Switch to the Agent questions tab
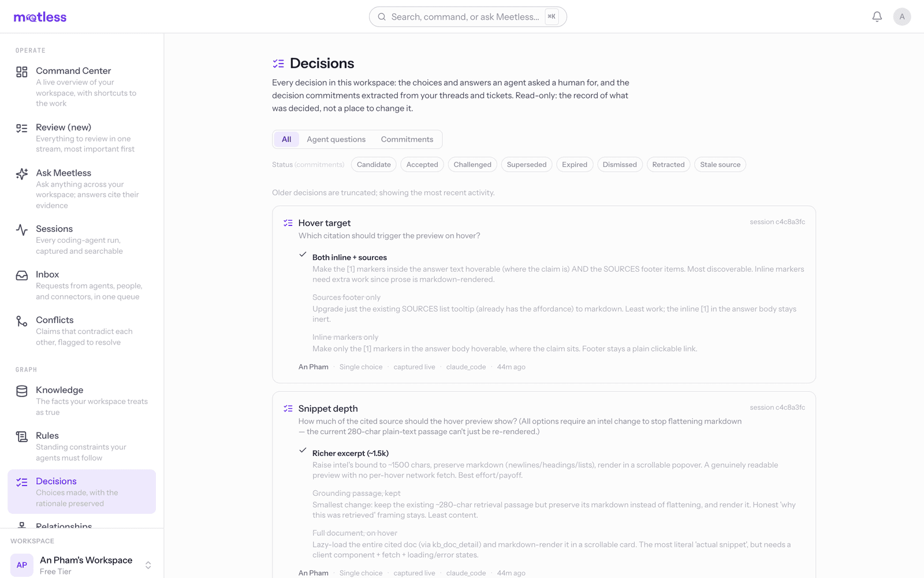 (x=336, y=139)
